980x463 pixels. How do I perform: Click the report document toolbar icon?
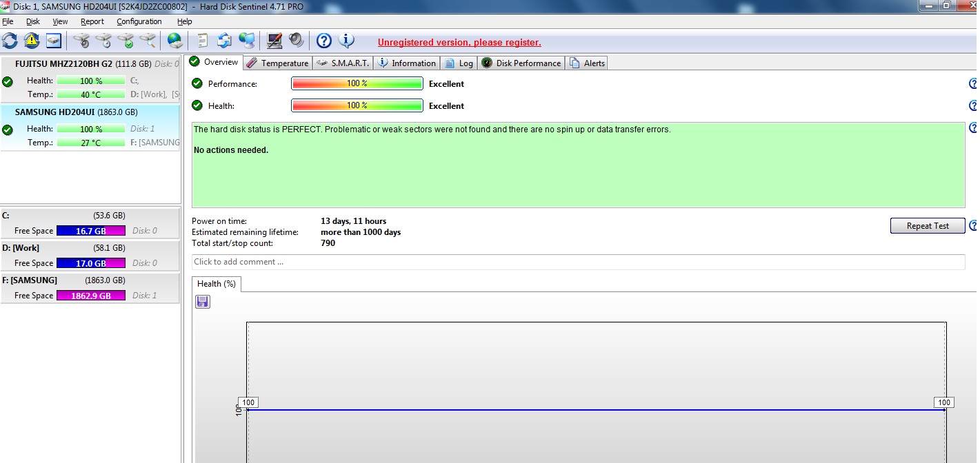203,41
